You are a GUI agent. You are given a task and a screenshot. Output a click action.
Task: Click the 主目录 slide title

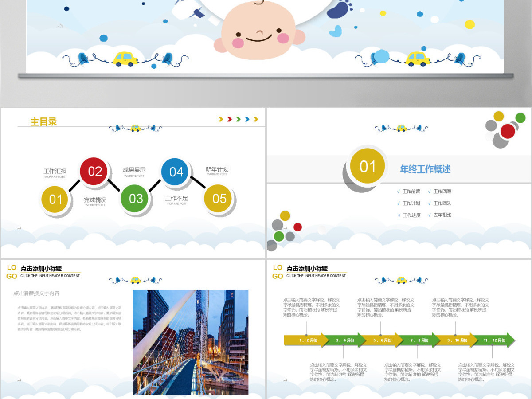(x=43, y=121)
